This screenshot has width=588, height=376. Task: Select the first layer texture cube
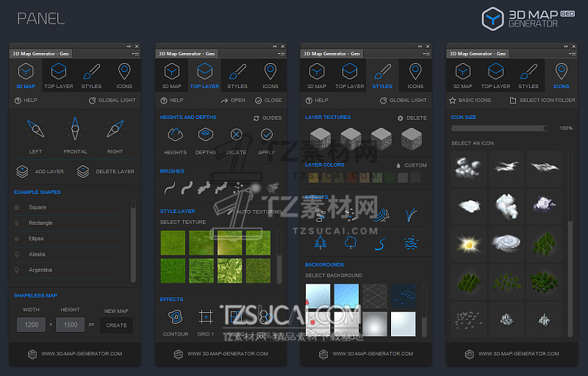[x=320, y=139]
